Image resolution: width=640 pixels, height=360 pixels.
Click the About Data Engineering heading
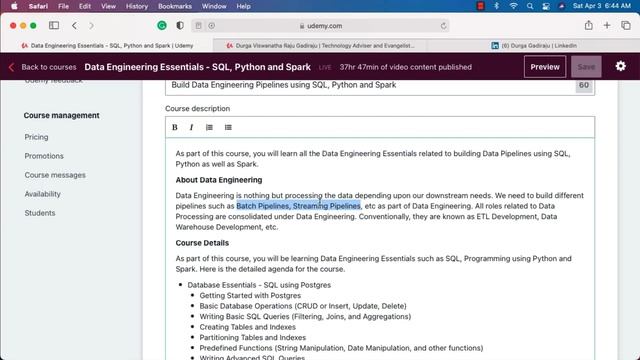coord(219,180)
